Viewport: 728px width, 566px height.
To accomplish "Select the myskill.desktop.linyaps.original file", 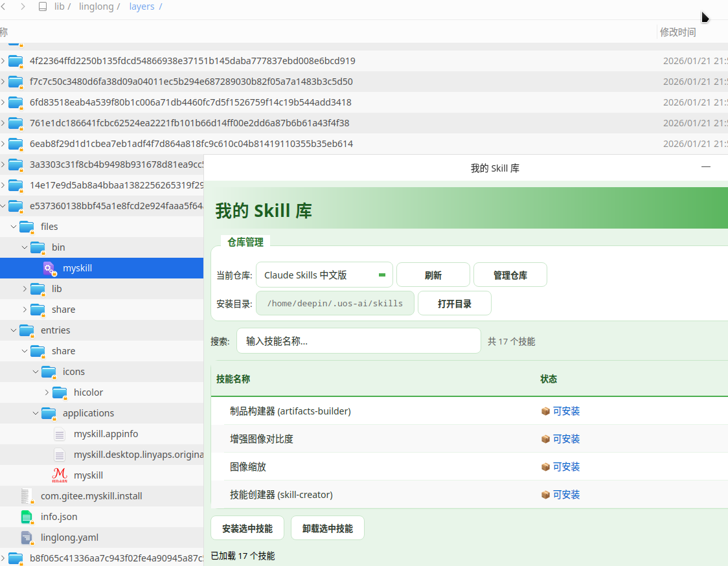I will pyautogui.click(x=102, y=455).
